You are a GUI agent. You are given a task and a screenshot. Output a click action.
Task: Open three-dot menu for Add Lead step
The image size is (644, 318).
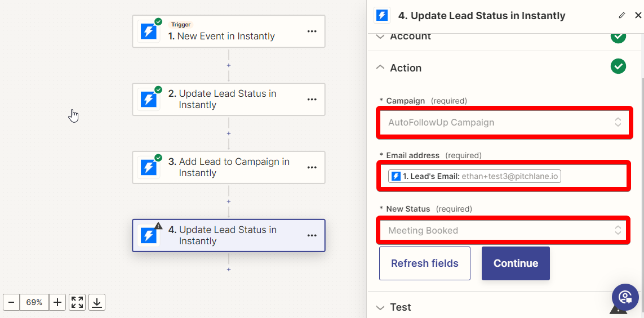[312, 167]
